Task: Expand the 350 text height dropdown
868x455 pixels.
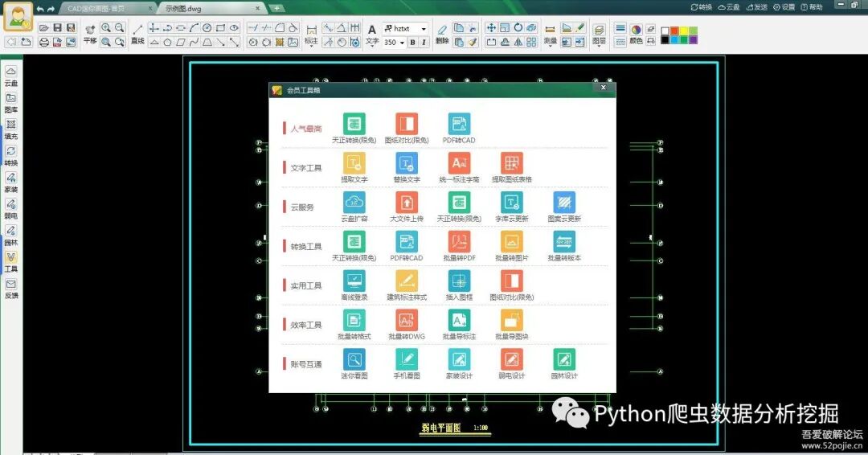Action: (402, 43)
